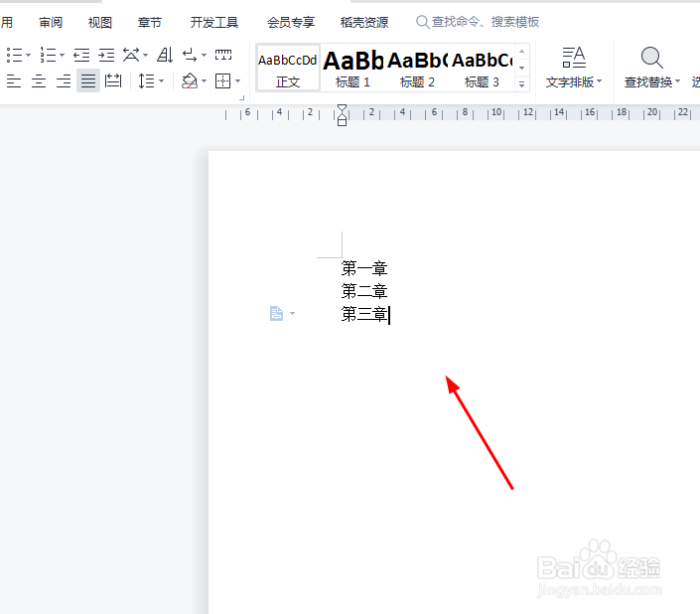This screenshot has width=700, height=614.
Task: Click the line spacing icon
Action: [146, 80]
